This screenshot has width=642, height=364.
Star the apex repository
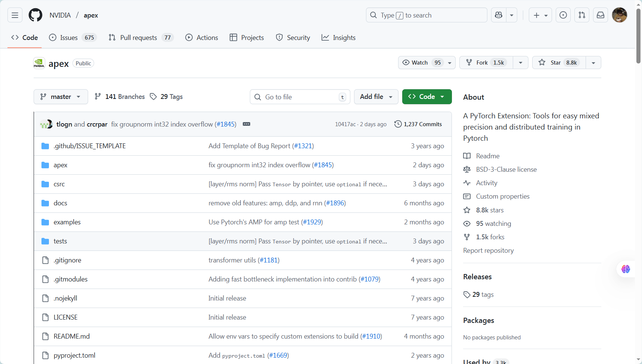pyautogui.click(x=559, y=63)
